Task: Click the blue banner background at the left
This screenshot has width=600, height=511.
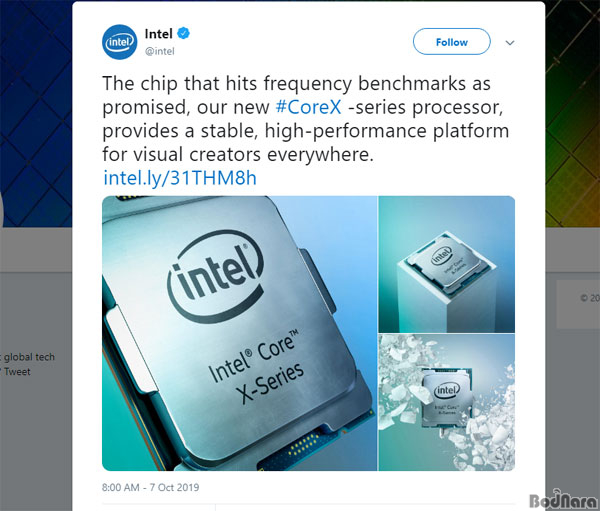Action: (36, 113)
